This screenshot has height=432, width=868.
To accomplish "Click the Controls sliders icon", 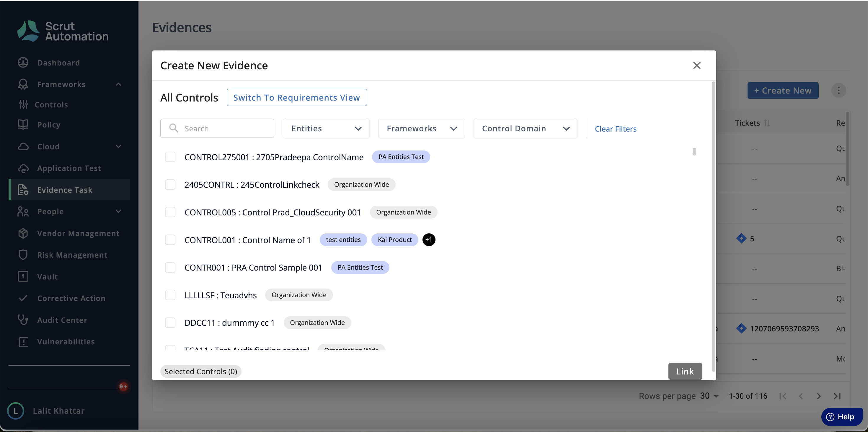I will 23,104.
